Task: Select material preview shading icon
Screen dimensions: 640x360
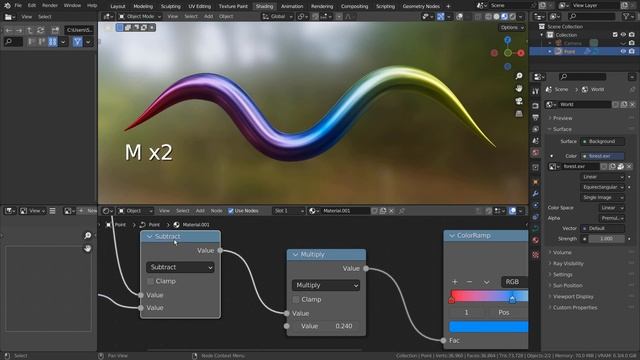Action: click(504, 17)
